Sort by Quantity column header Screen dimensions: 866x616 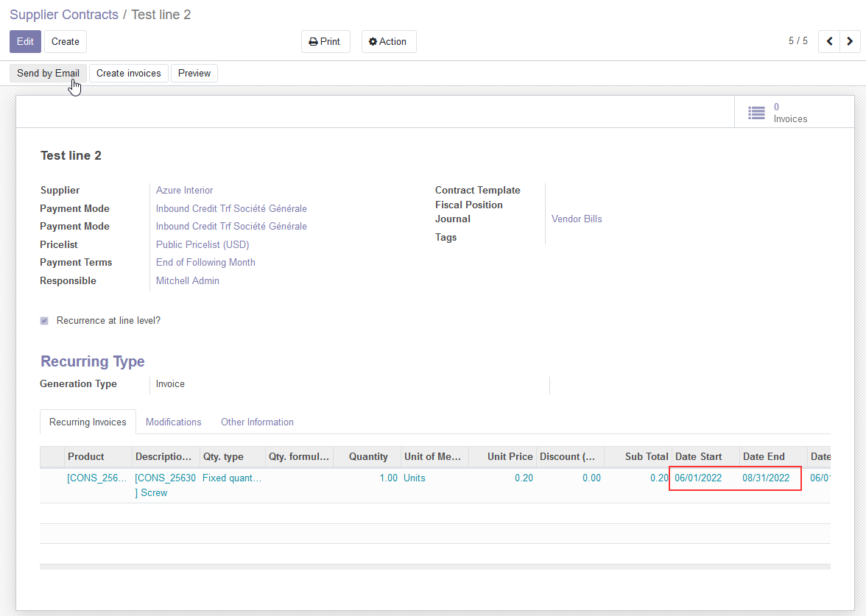pyautogui.click(x=367, y=456)
